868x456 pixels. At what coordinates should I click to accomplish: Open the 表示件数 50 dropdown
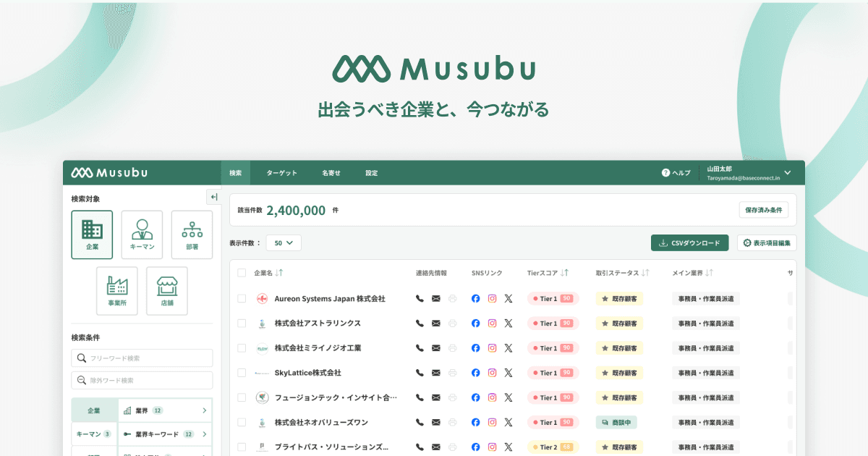284,242
